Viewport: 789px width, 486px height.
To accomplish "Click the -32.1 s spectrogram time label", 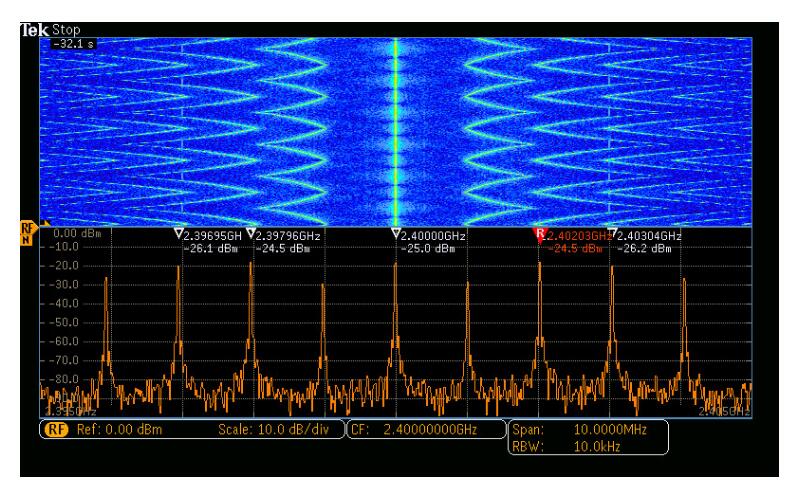I will pos(74,44).
